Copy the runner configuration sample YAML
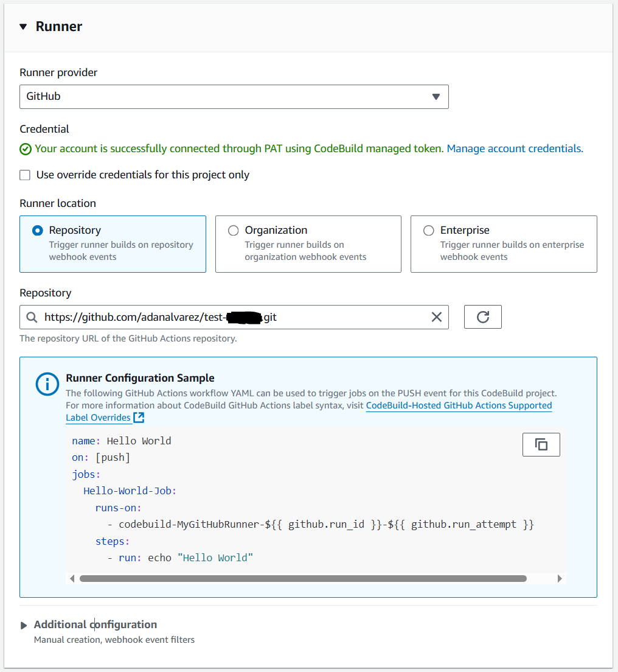Image resolution: width=618 pixels, height=672 pixels. (541, 444)
